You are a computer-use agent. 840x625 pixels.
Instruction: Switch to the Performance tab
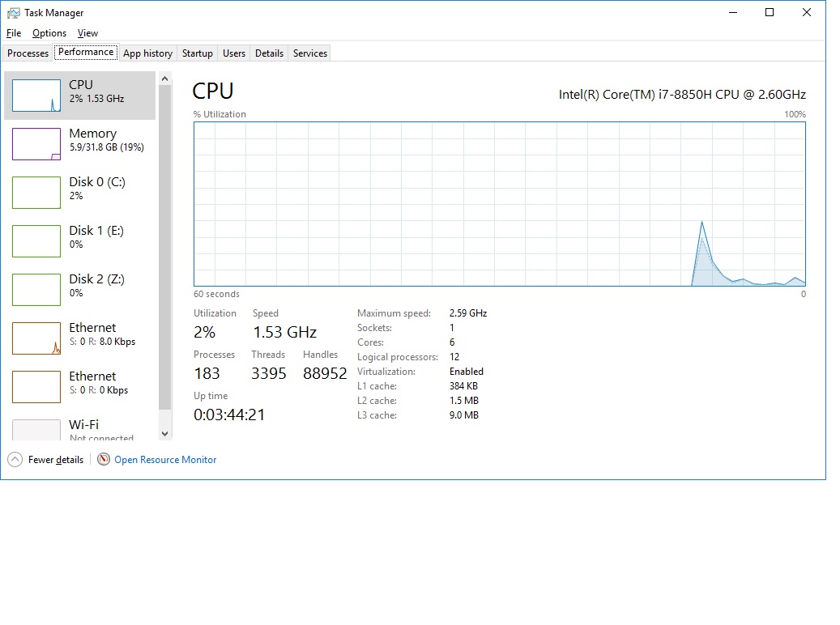coord(86,52)
